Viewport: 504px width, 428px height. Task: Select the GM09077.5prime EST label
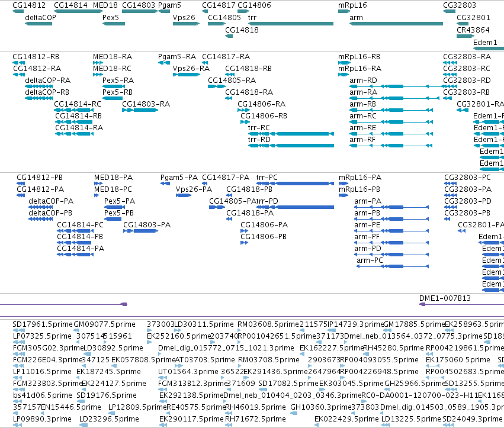[x=104, y=324]
